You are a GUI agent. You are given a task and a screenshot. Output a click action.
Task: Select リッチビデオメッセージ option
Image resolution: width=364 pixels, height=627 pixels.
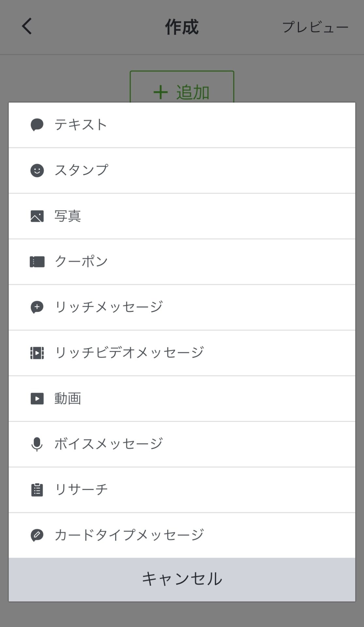129,353
